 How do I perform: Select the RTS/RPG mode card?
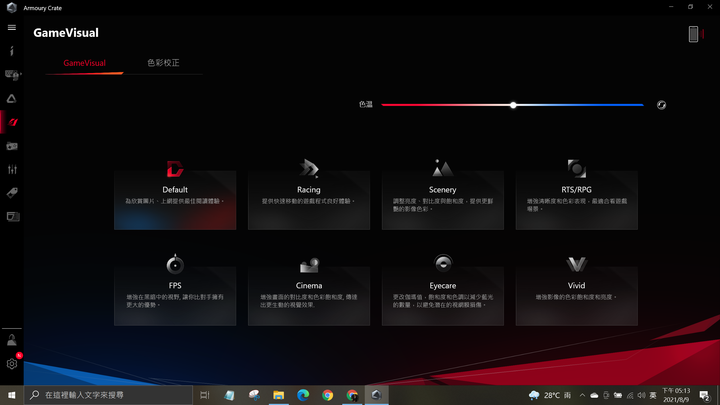point(576,200)
